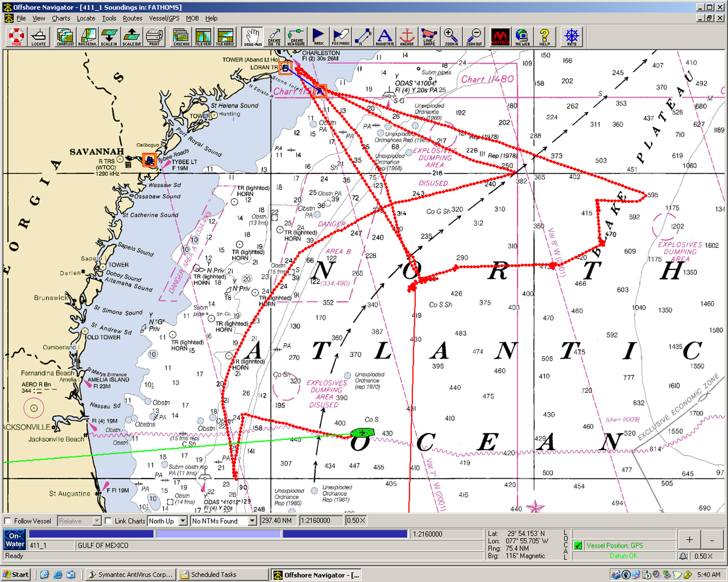Viewport: 728px width, 582px height.
Task: Open the Vessel/GPS menu
Action: (x=164, y=18)
